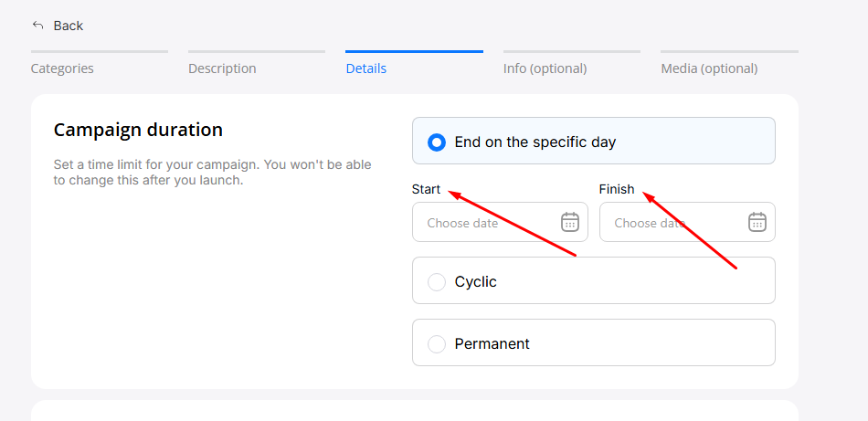This screenshot has height=421, width=868.
Task: Click the grey step bar above Categories
Action: (99, 51)
